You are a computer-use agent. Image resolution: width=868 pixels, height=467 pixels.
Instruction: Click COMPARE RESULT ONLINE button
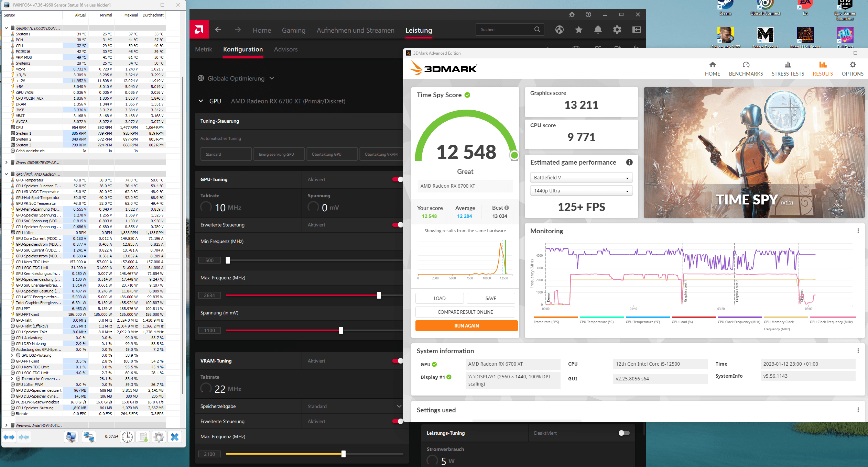tap(465, 312)
